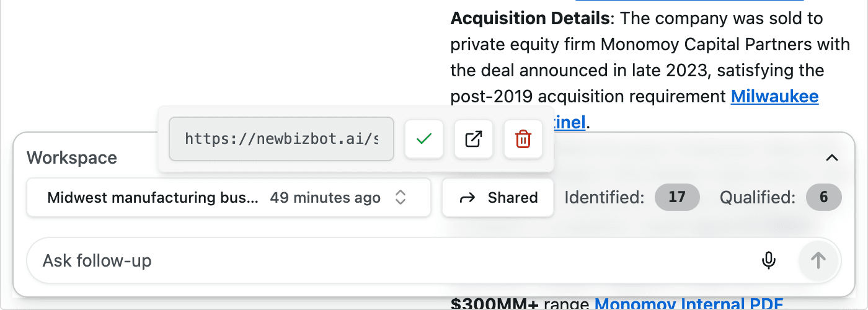This screenshot has width=868, height=310.
Task: Open the Monomoy Internal PDF link
Action: click(688, 304)
